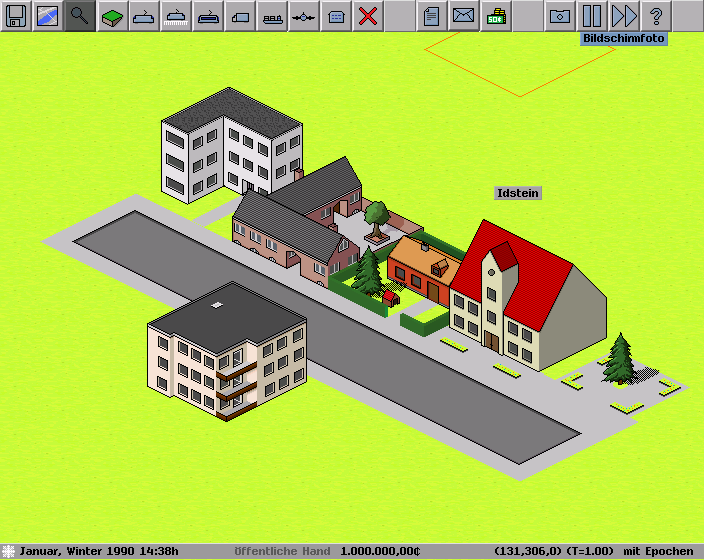Open the messages envelope icon
This screenshot has width=704, height=560.
click(x=463, y=16)
